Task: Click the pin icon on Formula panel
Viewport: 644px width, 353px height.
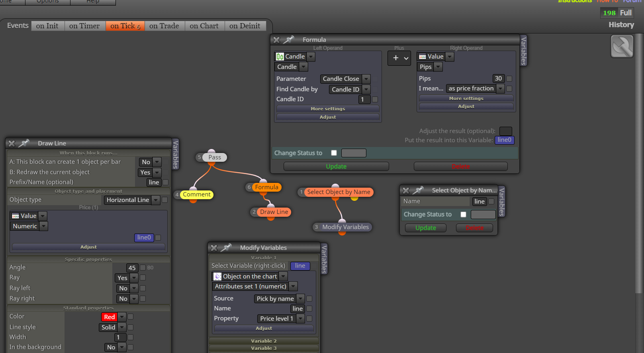Action: tap(289, 39)
